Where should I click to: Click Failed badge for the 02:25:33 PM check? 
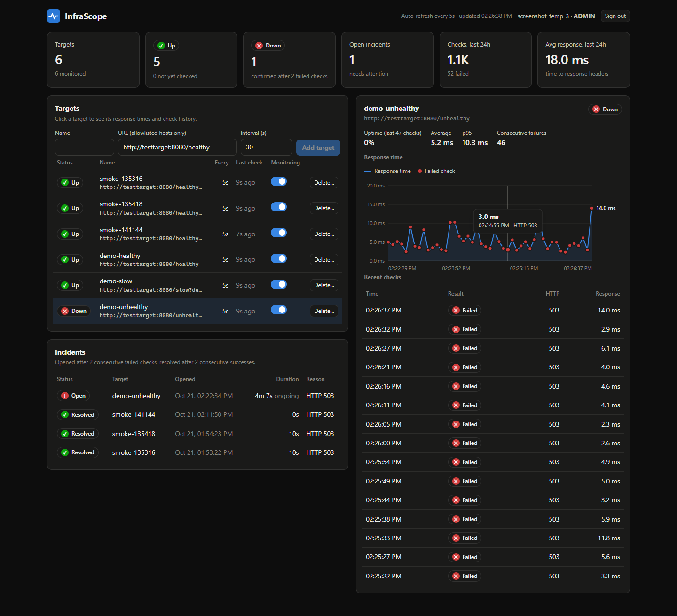pyautogui.click(x=464, y=538)
